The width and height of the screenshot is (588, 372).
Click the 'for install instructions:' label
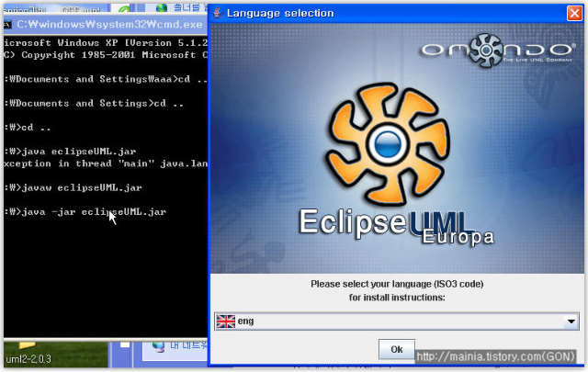(397, 298)
